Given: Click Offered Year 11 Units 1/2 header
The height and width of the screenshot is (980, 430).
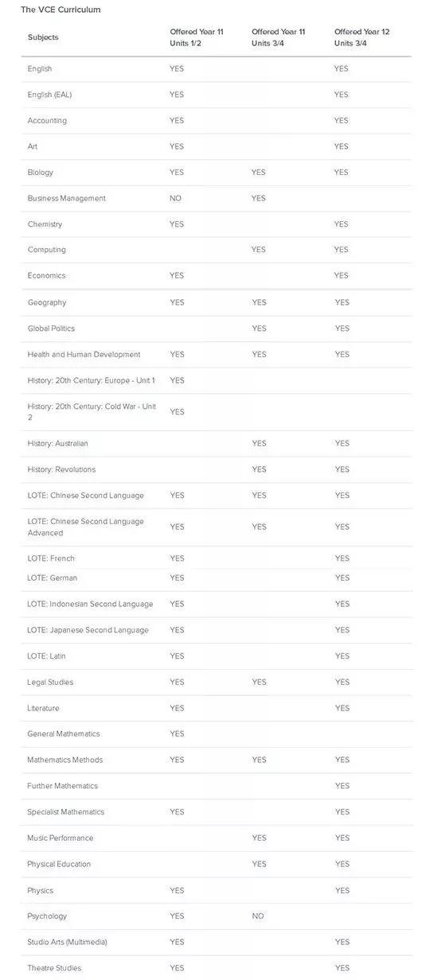Looking at the screenshot, I should tap(197, 37).
